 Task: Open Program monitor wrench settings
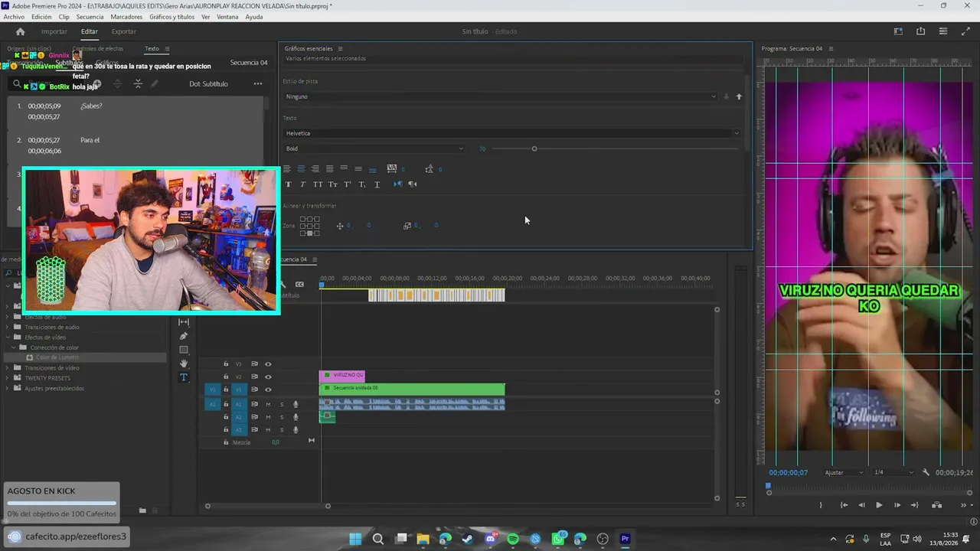tap(926, 472)
